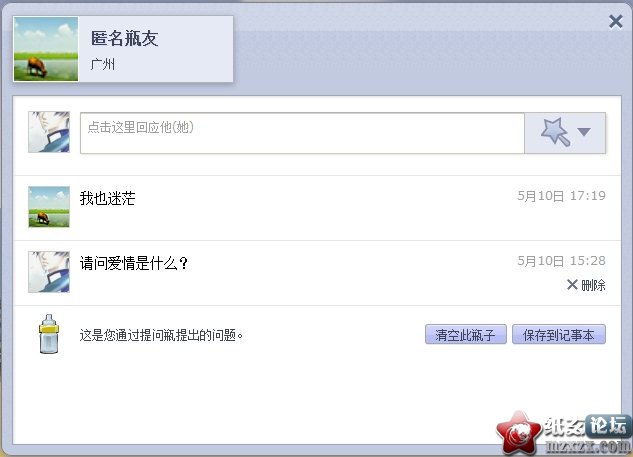The height and width of the screenshot is (457, 633).
Task: Click the large cow landscape profile picture
Action: tap(46, 49)
